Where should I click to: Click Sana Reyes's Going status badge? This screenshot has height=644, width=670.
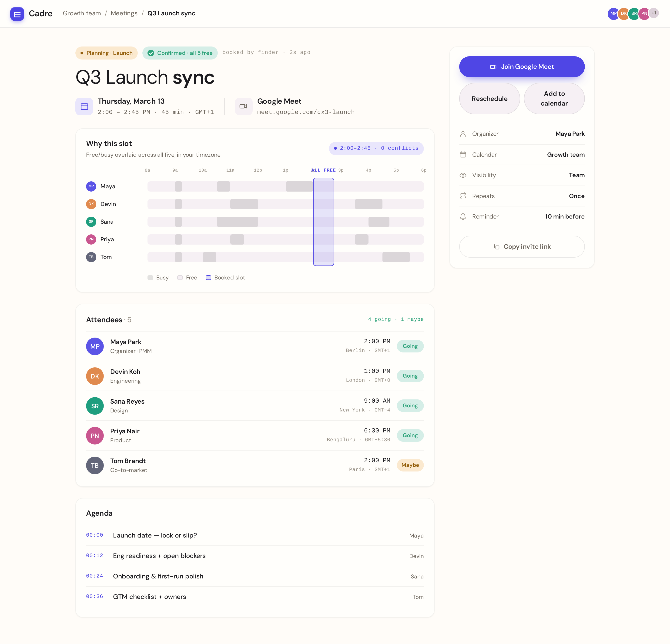click(x=410, y=405)
